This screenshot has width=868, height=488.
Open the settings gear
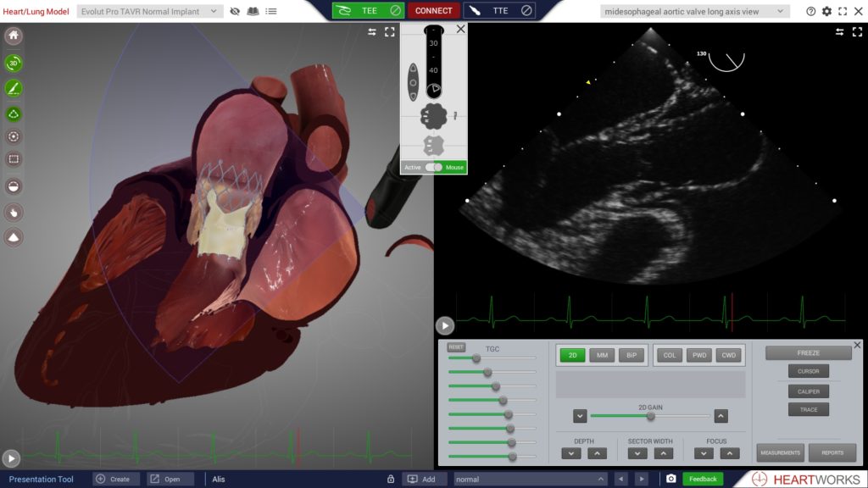(x=826, y=11)
